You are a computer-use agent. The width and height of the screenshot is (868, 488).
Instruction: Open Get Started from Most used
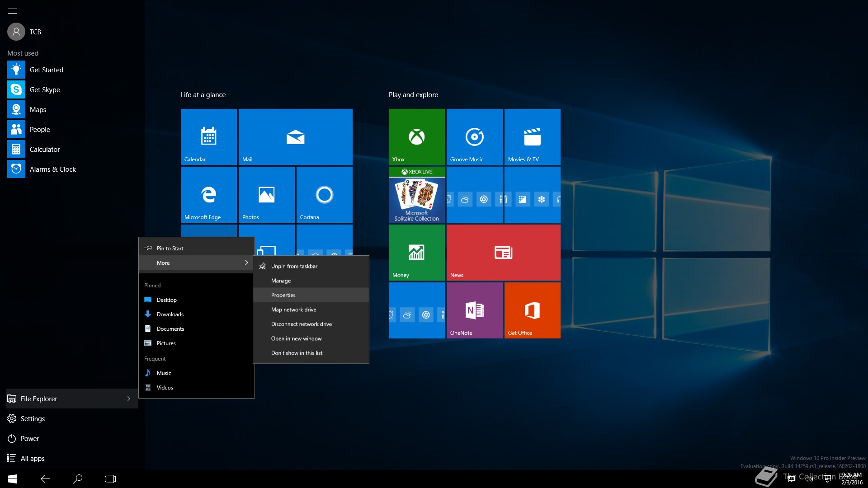(72, 70)
